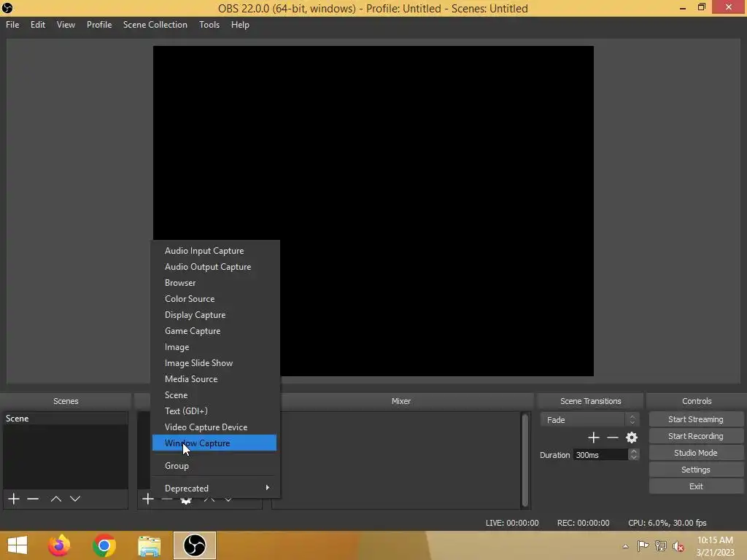Click OBS Studio taskbar icon

pyautogui.click(x=194, y=545)
